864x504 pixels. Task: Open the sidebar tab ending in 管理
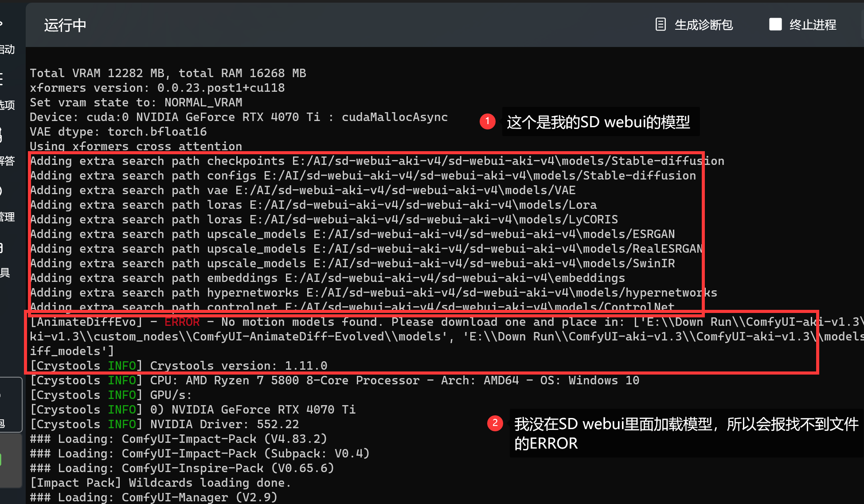coord(8,217)
